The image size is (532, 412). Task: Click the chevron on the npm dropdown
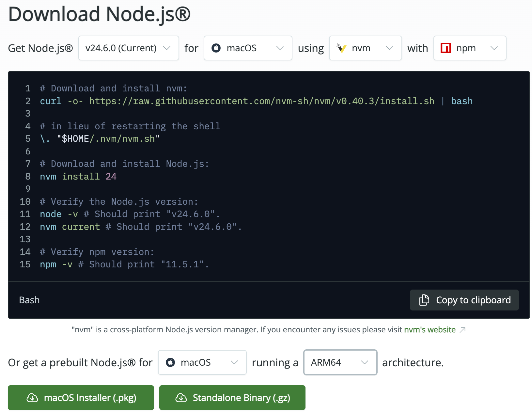pyautogui.click(x=494, y=48)
